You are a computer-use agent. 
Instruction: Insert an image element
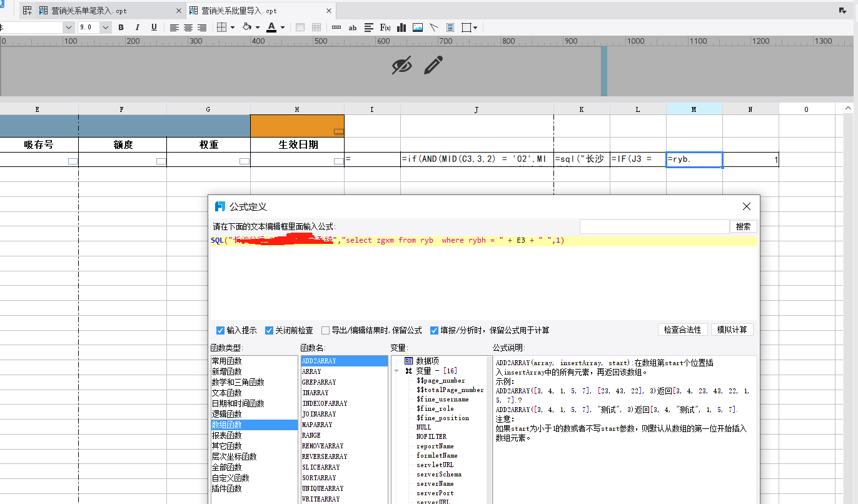[x=418, y=28]
